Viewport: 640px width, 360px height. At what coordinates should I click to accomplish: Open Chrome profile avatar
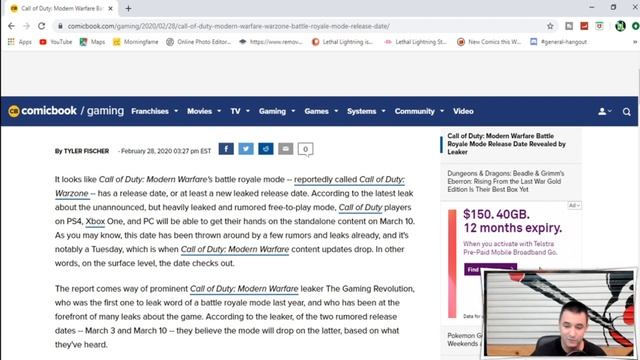coord(620,26)
